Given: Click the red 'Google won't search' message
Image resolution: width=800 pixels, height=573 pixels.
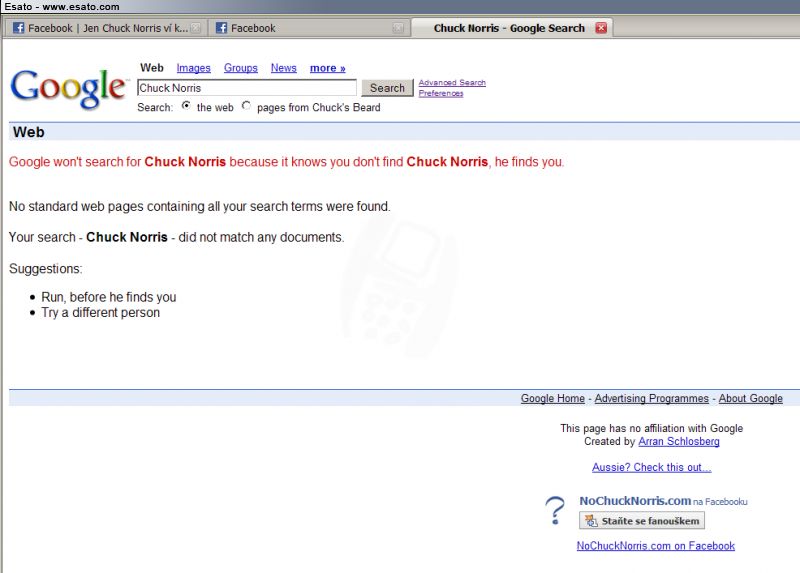Looking at the screenshot, I should click(287, 162).
